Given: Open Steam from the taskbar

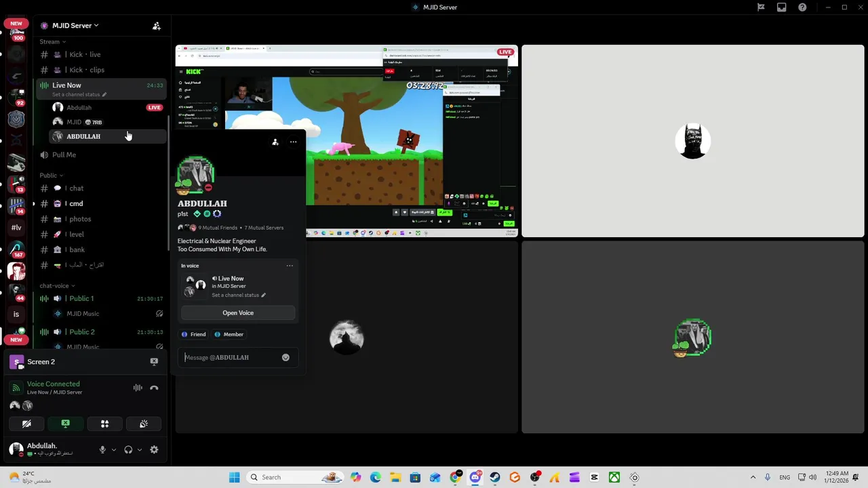Looking at the screenshot, I should pos(495,477).
